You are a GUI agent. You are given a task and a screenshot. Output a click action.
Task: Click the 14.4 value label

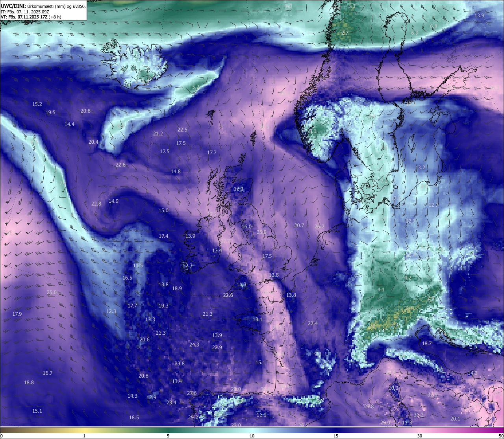click(x=69, y=124)
